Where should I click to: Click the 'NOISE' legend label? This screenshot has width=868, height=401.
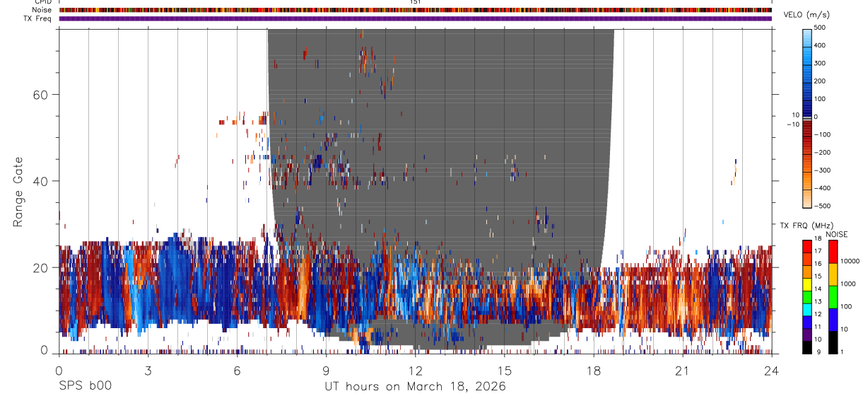(836, 234)
